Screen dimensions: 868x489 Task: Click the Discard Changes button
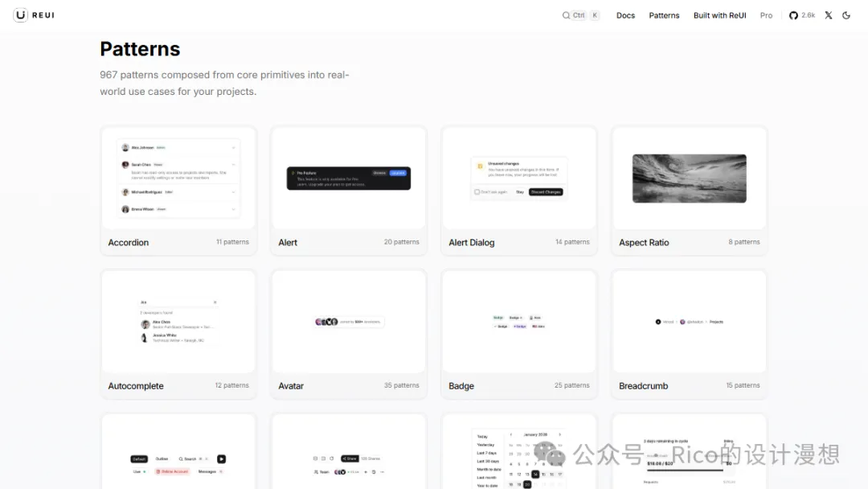pyautogui.click(x=546, y=192)
